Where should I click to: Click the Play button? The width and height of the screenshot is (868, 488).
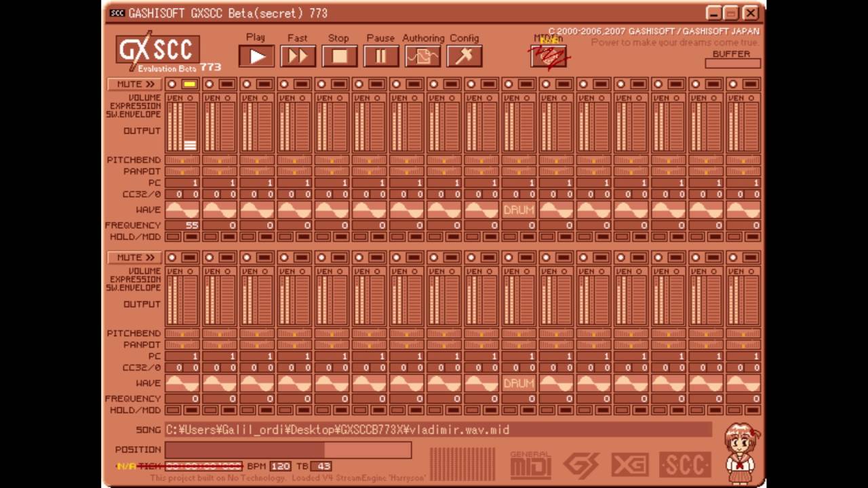point(256,56)
